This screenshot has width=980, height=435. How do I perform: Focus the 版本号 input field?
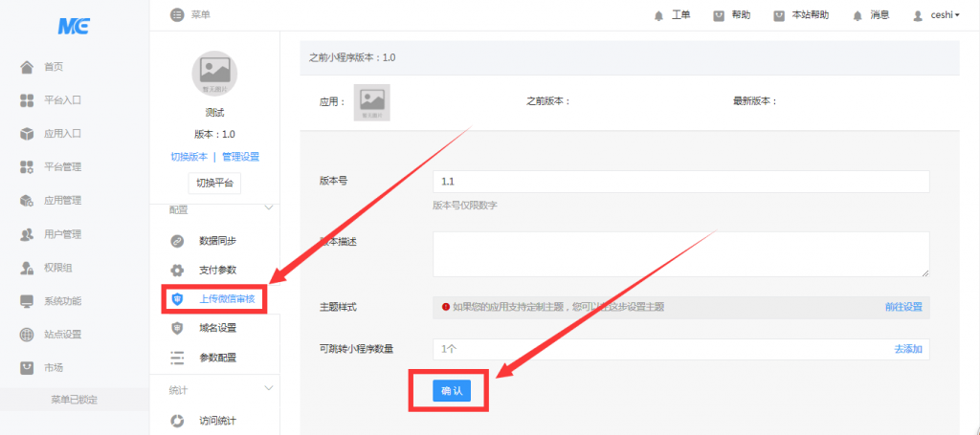pyautogui.click(x=679, y=182)
